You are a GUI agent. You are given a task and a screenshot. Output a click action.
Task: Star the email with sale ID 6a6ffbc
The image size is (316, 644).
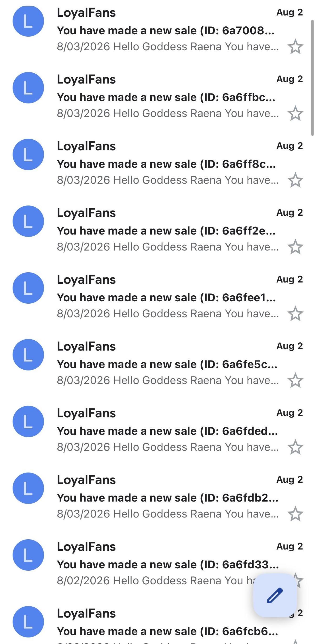(x=295, y=114)
